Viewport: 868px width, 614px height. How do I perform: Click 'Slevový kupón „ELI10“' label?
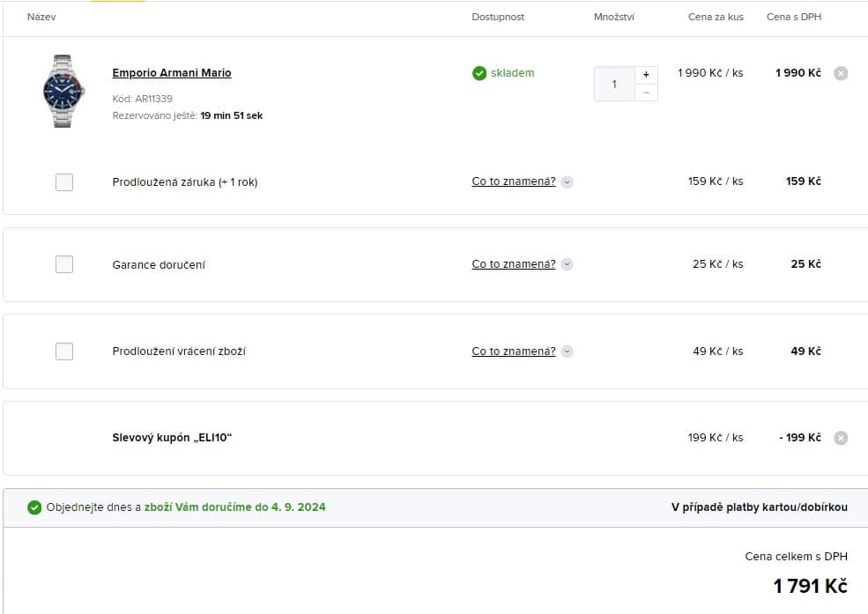pos(172,438)
